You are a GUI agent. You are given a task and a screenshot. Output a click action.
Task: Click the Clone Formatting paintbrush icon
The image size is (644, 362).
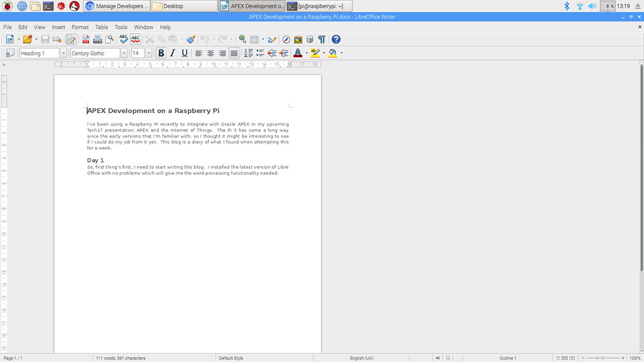tap(191, 39)
